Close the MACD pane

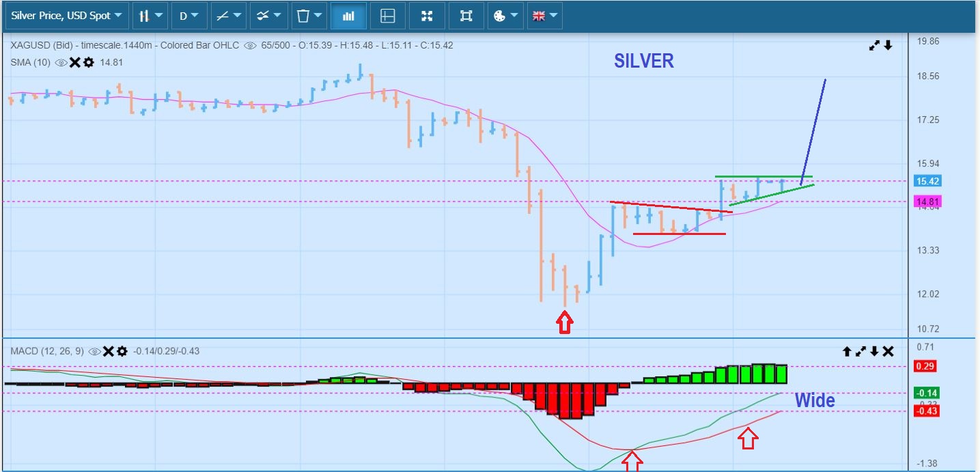pyautogui.click(x=888, y=351)
